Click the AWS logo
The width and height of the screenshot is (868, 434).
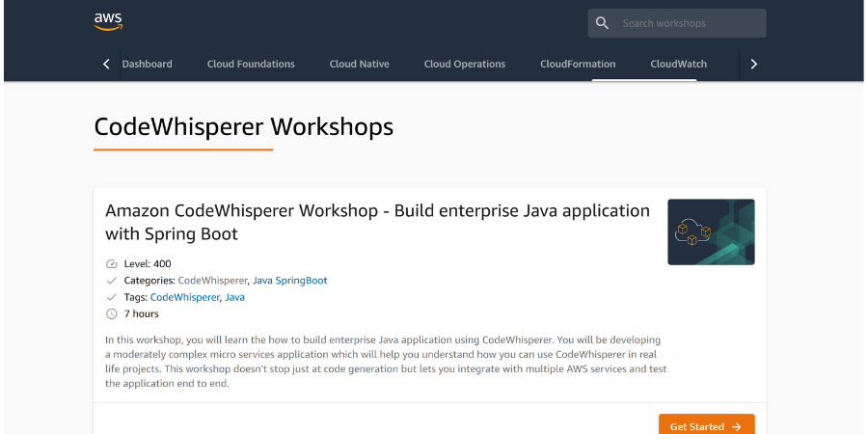tap(108, 21)
